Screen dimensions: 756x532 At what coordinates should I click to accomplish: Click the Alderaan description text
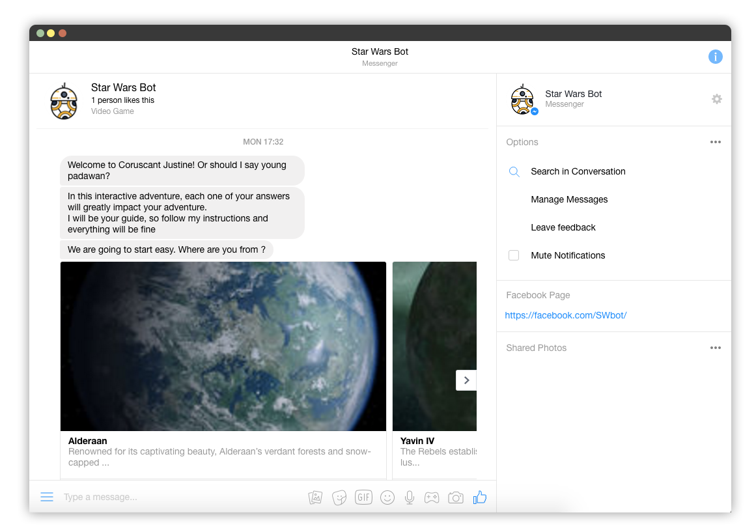(219, 456)
